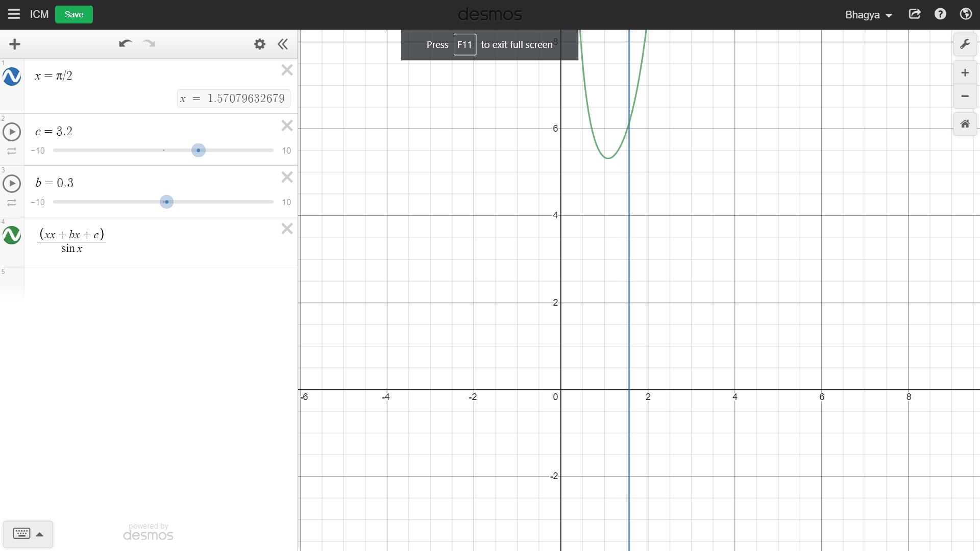
Task: Play the b slider animation
Action: point(12,184)
